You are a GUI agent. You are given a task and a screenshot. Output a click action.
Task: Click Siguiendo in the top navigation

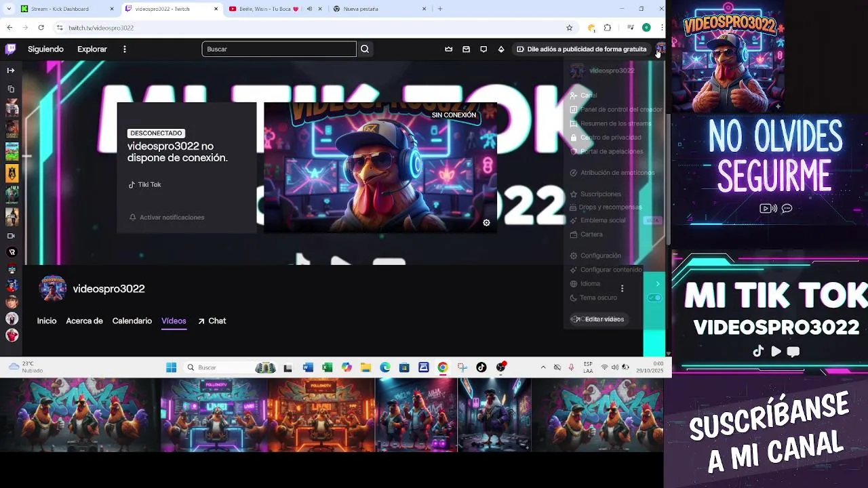click(x=45, y=49)
